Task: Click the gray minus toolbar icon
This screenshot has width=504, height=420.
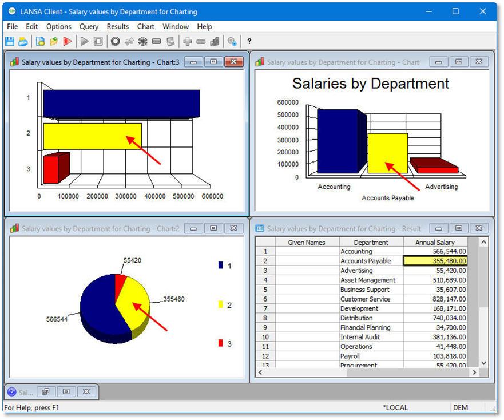Action: tap(201, 41)
